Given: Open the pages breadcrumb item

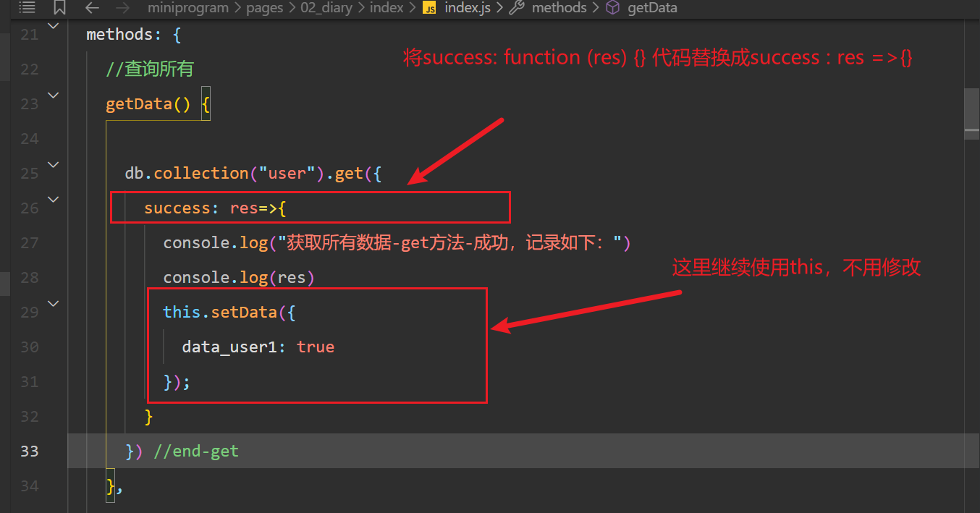Looking at the screenshot, I should pyautogui.click(x=264, y=8).
